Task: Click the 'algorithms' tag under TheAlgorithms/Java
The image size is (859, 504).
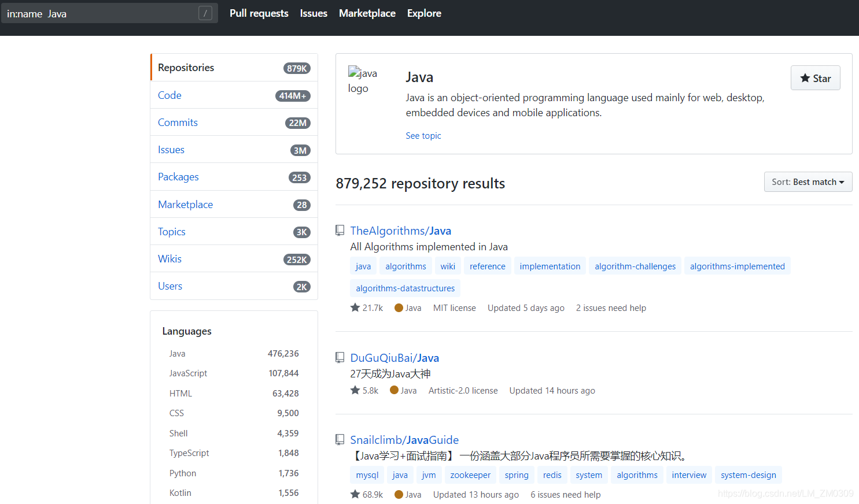Action: tap(406, 266)
